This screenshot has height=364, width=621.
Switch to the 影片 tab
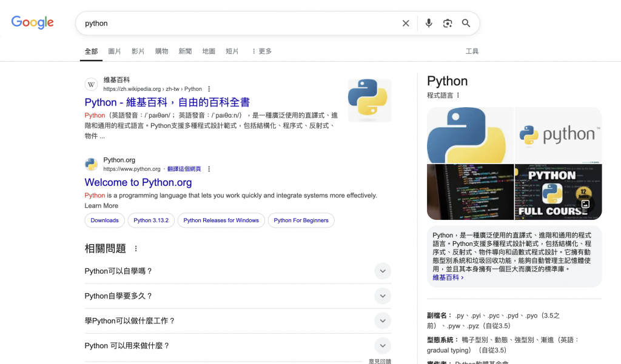coord(138,51)
